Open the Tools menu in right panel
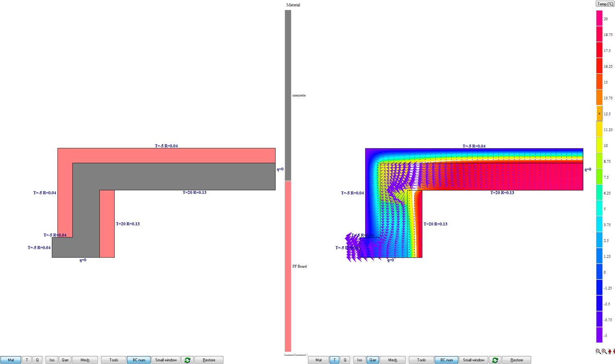Screen dimensions: 615x364 [422, 360]
